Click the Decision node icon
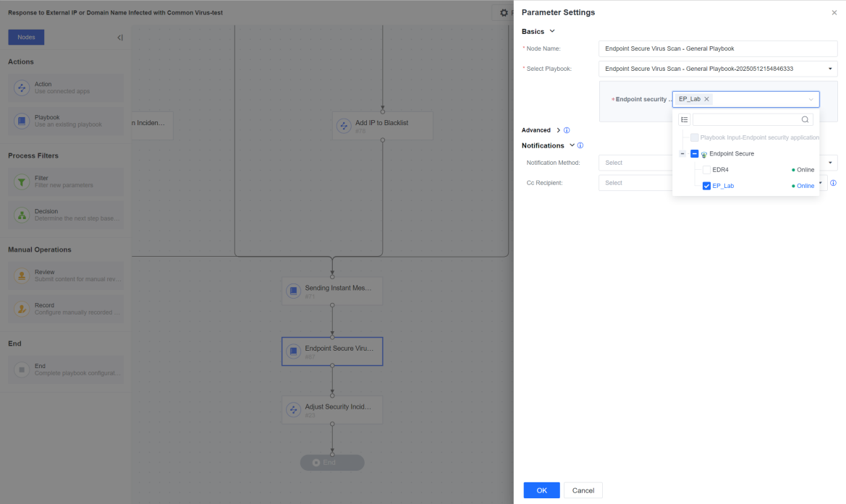846x504 pixels. 22,215
